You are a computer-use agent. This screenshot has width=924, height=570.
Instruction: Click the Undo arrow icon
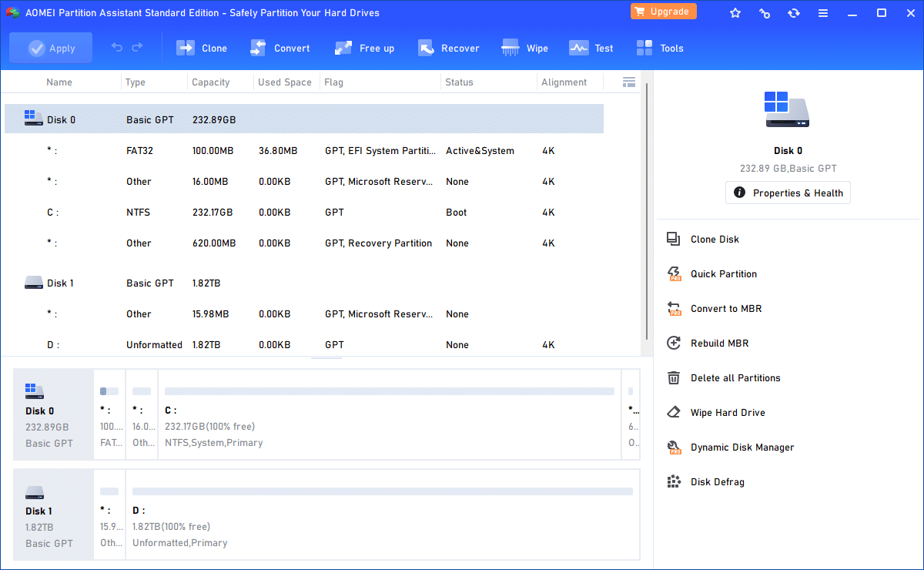[x=115, y=48]
